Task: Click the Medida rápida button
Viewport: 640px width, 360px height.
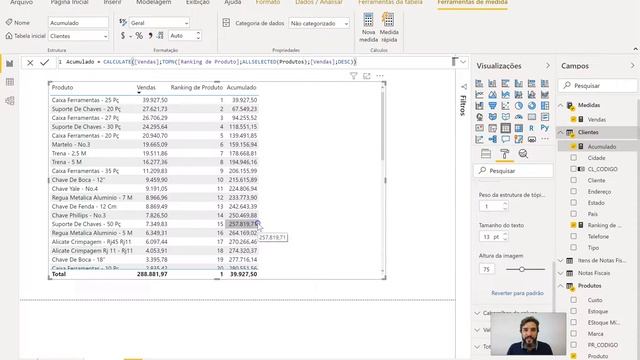Action: [389, 27]
